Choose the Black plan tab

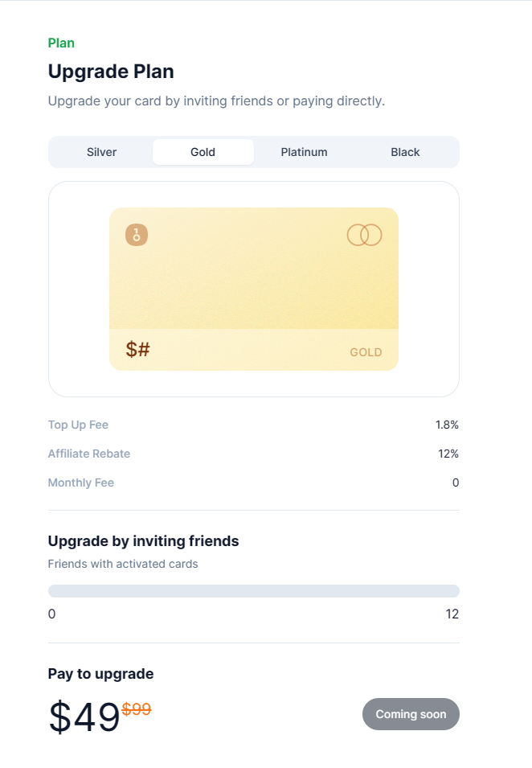(405, 152)
